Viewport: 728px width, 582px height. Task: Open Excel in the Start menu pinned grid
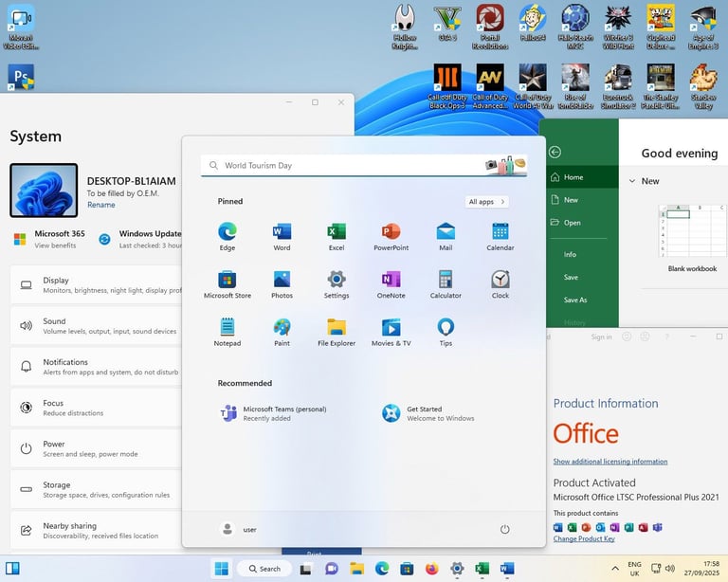click(337, 237)
